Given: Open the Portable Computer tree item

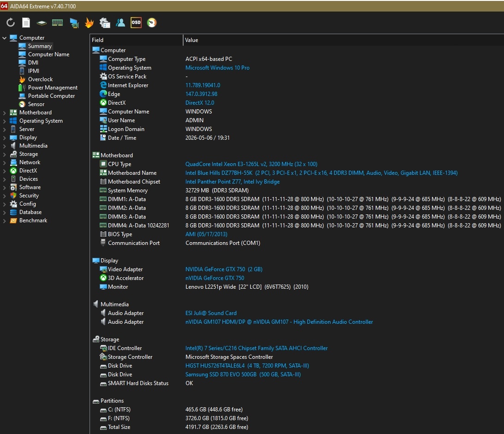Looking at the screenshot, I should (51, 96).
